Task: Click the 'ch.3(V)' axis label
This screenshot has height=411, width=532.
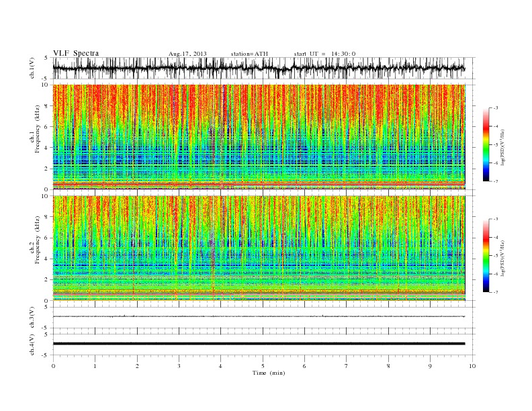Action: [32, 318]
